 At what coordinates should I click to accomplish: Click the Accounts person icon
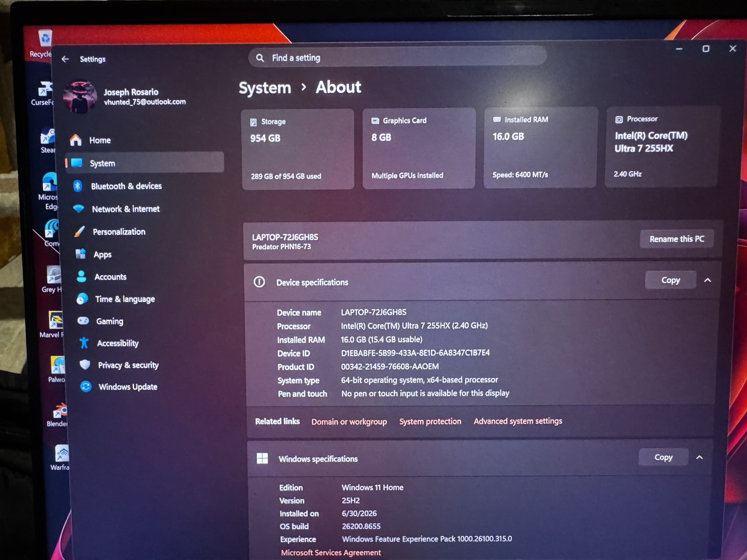point(81,276)
